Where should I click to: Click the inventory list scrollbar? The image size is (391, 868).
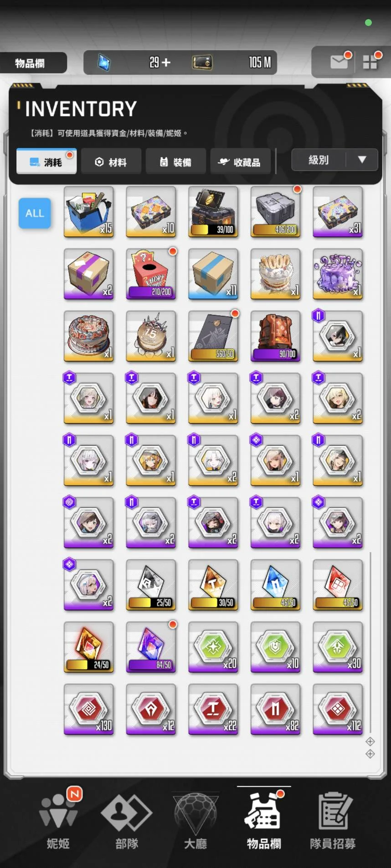[370, 642]
